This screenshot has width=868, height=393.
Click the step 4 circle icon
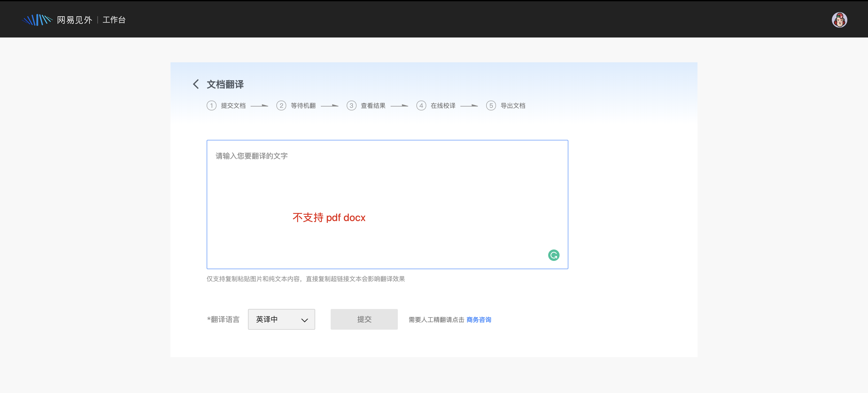421,105
